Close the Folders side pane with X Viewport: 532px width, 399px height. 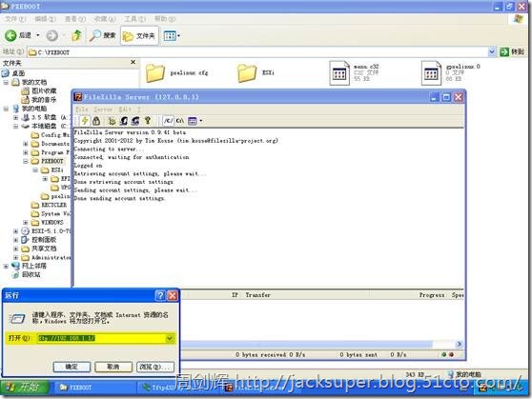pyautogui.click(x=133, y=62)
